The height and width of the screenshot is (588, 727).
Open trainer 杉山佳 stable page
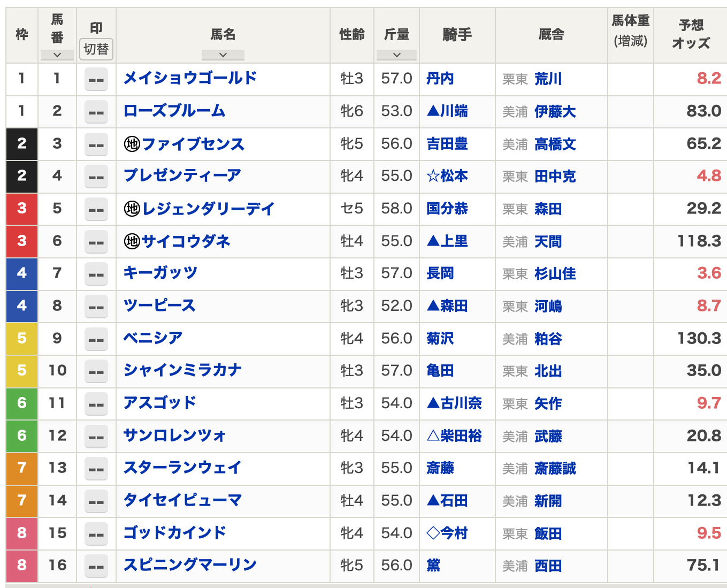tap(555, 274)
